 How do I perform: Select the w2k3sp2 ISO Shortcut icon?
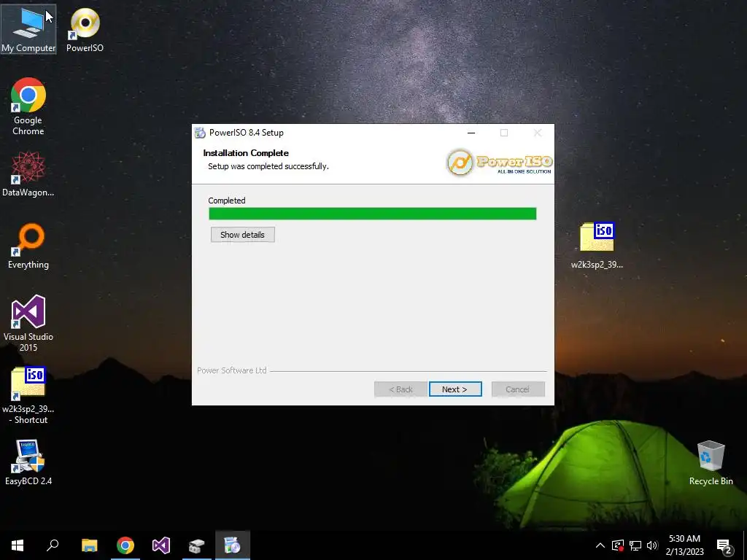(x=28, y=395)
